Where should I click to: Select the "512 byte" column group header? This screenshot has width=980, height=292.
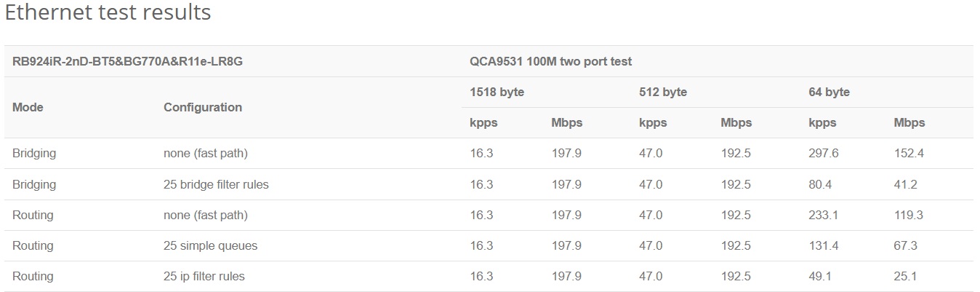pos(663,92)
